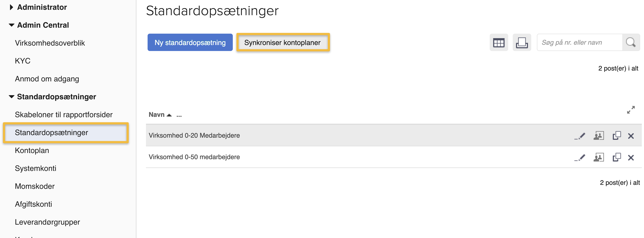Edit Virksomhed 0-20 Medarbejdere with pencil icon

click(580, 136)
